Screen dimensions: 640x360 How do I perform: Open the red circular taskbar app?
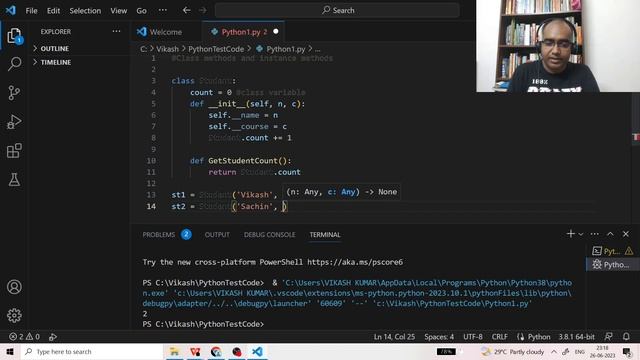click(x=237, y=351)
